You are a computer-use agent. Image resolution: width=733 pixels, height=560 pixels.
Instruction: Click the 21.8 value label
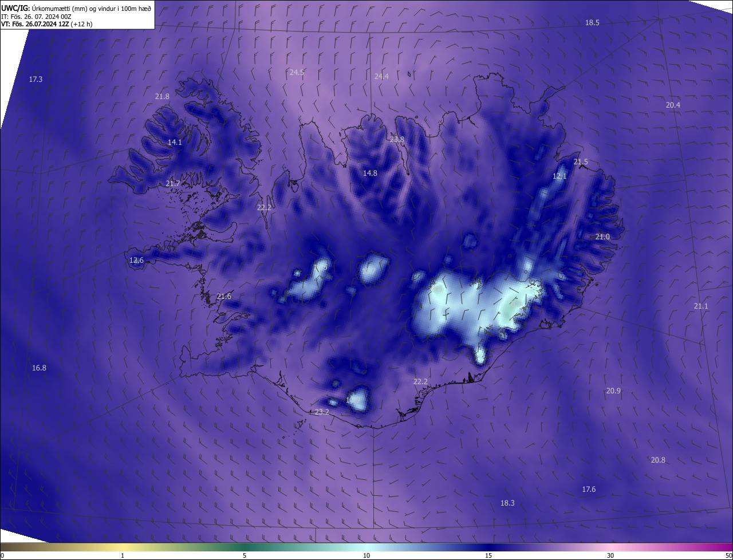(x=162, y=96)
